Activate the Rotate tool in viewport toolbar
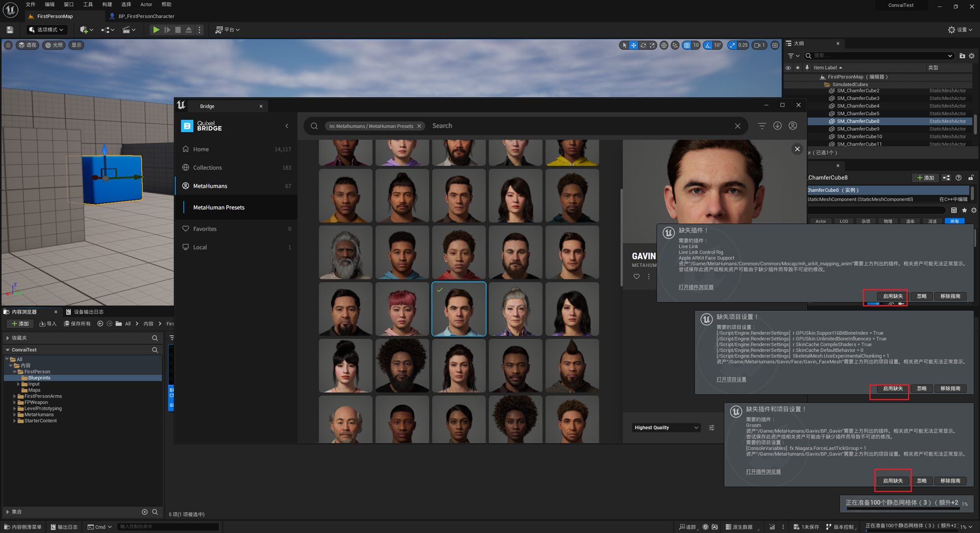Viewport: 980px width, 533px height. (643, 45)
